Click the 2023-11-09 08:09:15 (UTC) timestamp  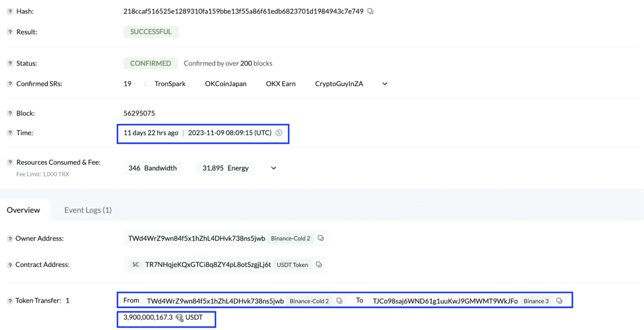point(230,133)
